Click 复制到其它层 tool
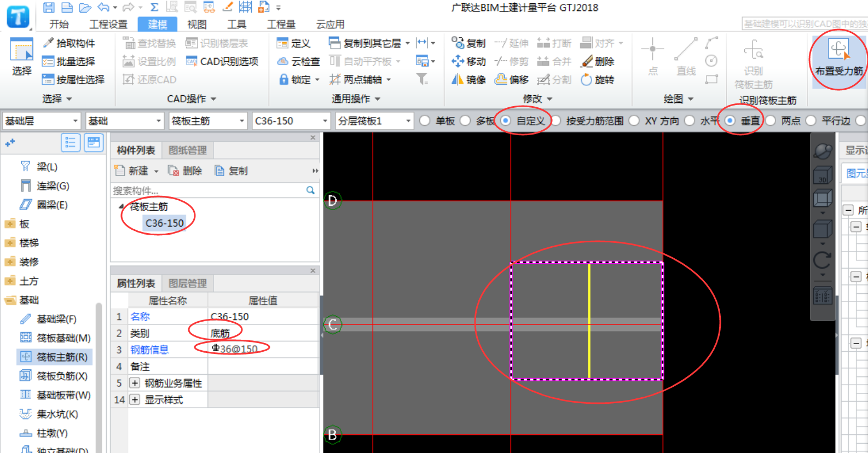868x453 pixels. tap(369, 43)
